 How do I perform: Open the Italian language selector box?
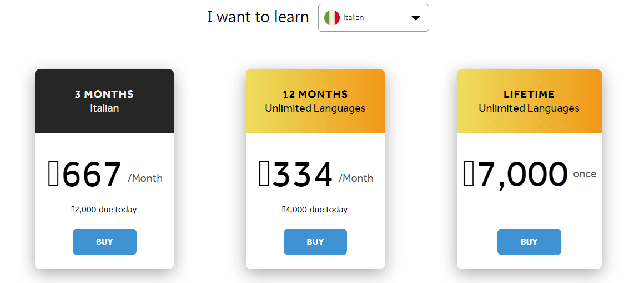pyautogui.click(x=373, y=18)
